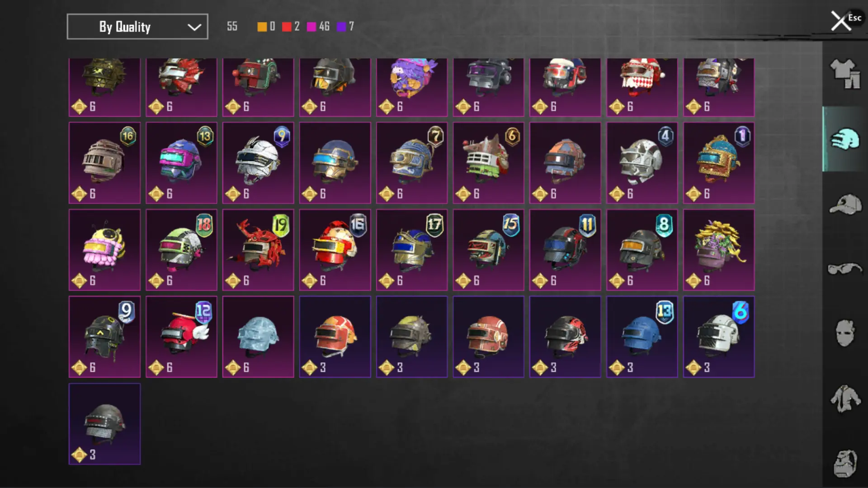
Task: Filter by purple quality swatch showing 7
Action: 346,27
